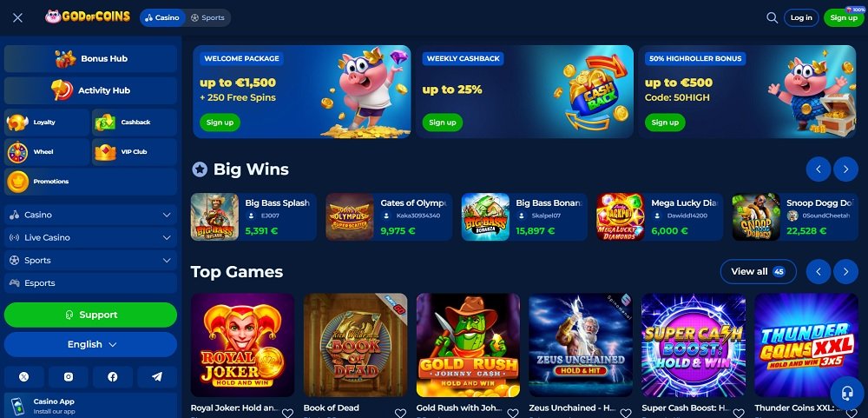View all Top Games

(x=758, y=272)
